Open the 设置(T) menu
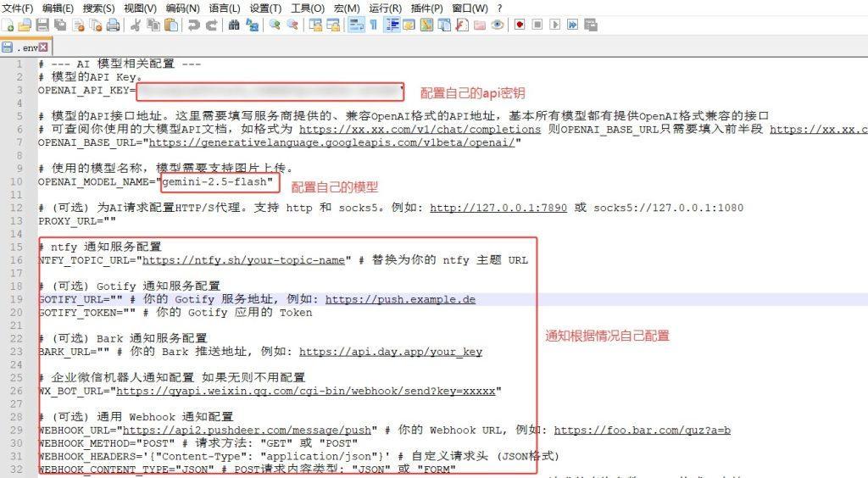 tap(265, 8)
